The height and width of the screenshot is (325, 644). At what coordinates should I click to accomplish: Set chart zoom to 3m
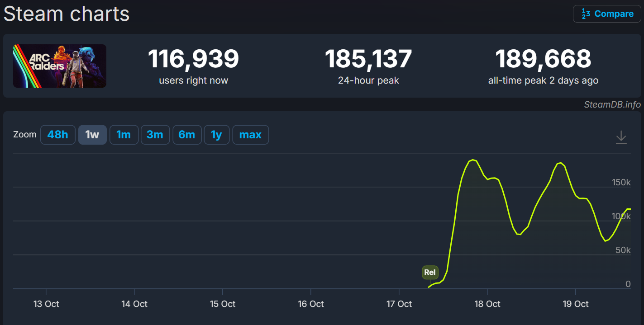pos(155,135)
